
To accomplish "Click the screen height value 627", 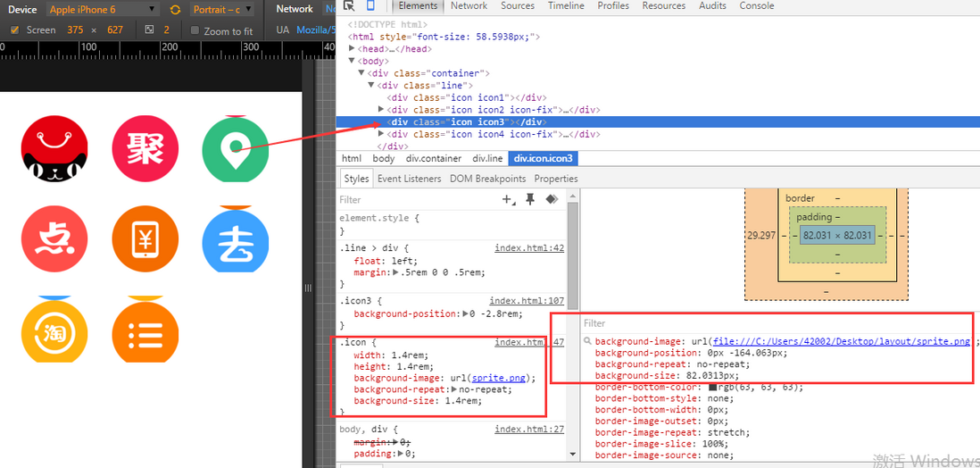I will [x=115, y=30].
